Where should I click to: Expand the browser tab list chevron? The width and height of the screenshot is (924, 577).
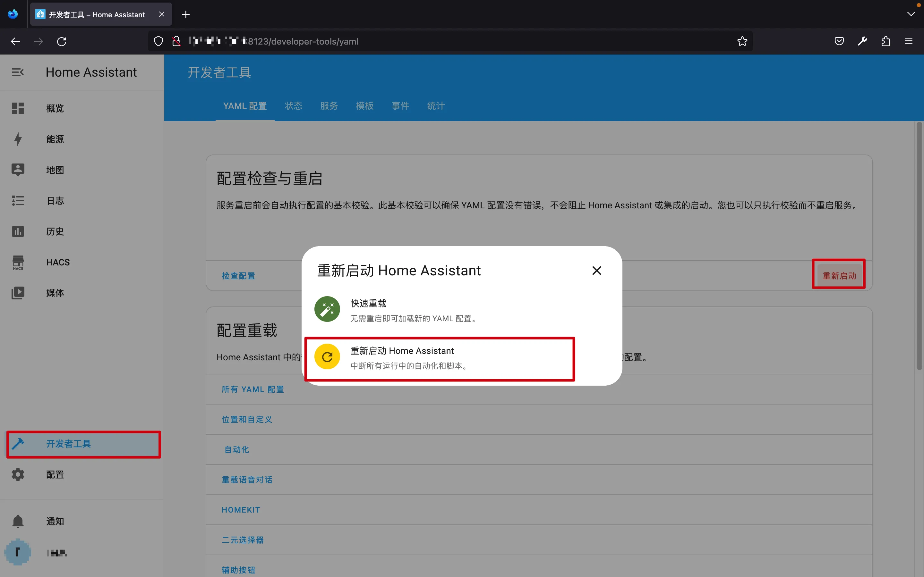click(911, 14)
